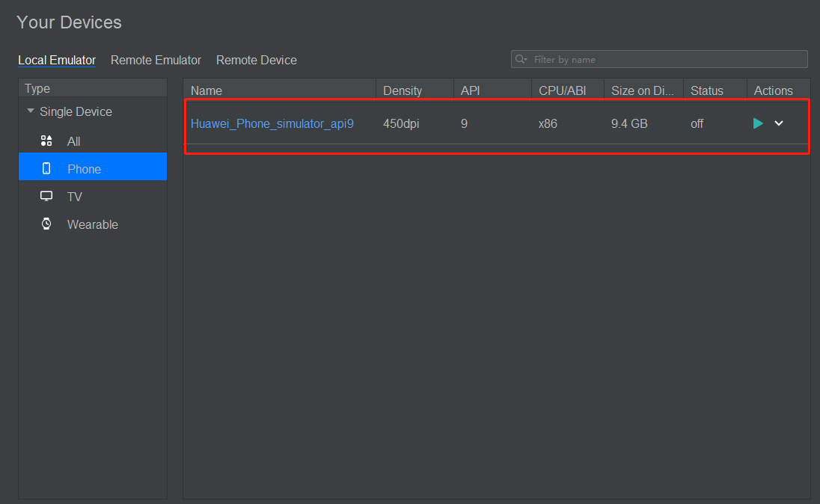Sort by the CPU/ABI column header
The image size is (820, 504).
[x=568, y=90]
